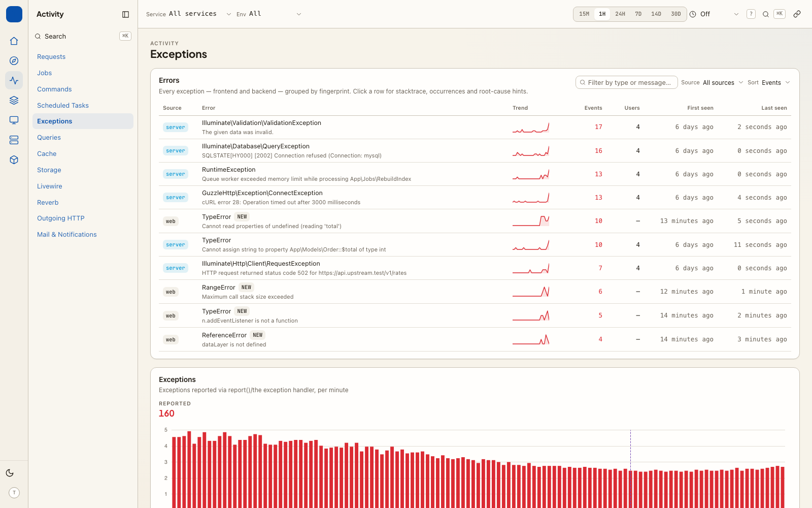
Task: Click the auto-refresh clock icon
Action: [693, 14]
